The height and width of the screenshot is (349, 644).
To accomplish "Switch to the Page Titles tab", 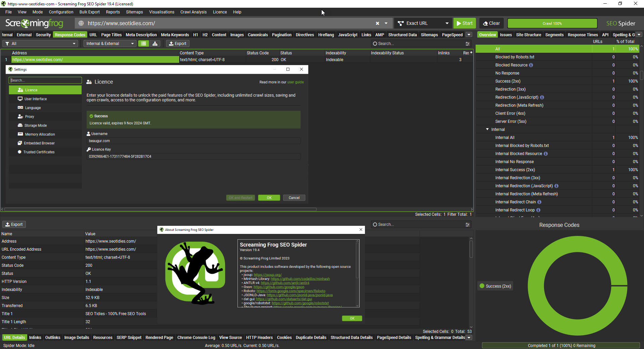I will [111, 35].
